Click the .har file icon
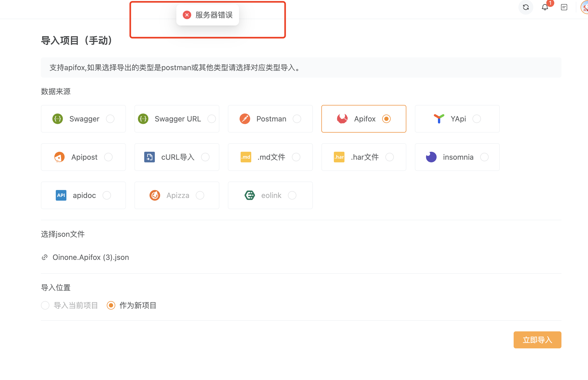 pyautogui.click(x=339, y=157)
